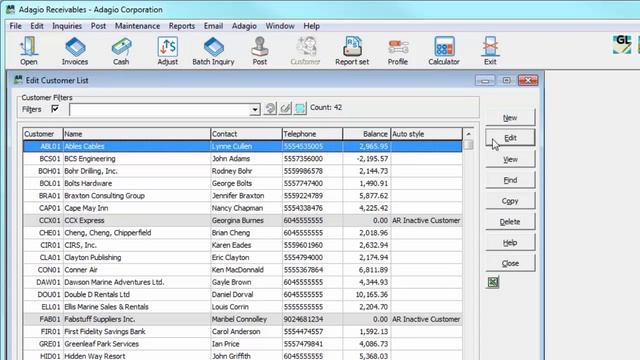Click the Help button in side panel
This screenshot has width=640, height=360.
coord(510,242)
